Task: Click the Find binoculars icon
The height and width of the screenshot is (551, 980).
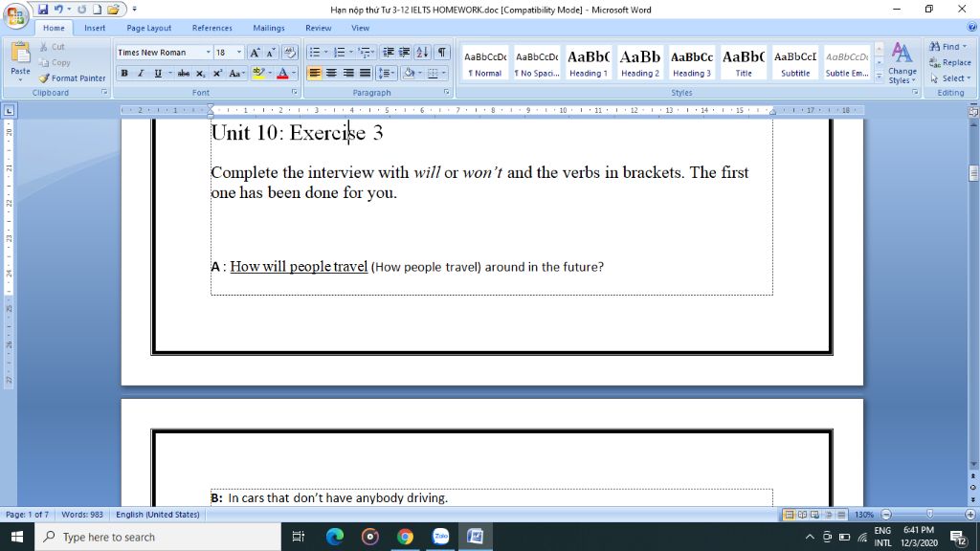Action: click(935, 47)
